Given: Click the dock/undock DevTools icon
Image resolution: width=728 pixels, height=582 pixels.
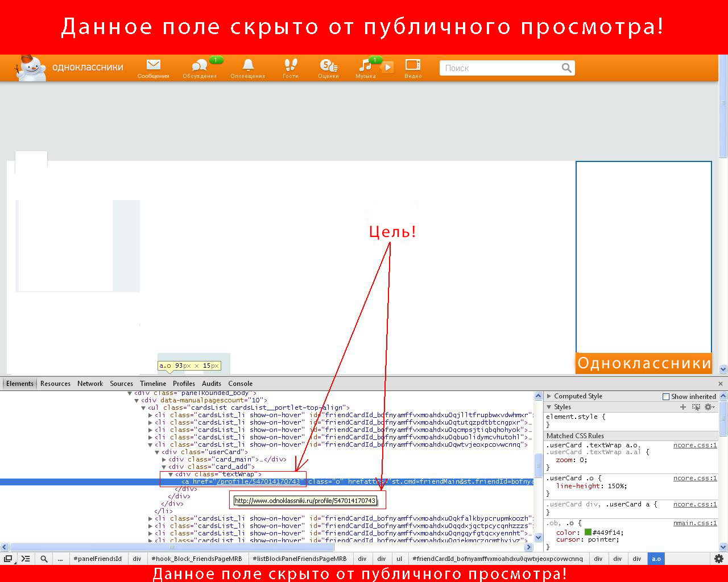Looking at the screenshot, I should tap(8, 559).
